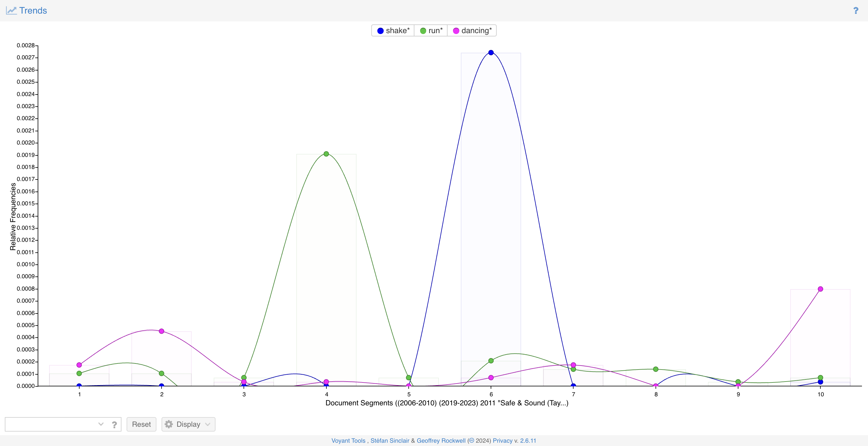This screenshot has width=868, height=446.
Task: Open the help question mark at top right
Action: point(856,11)
